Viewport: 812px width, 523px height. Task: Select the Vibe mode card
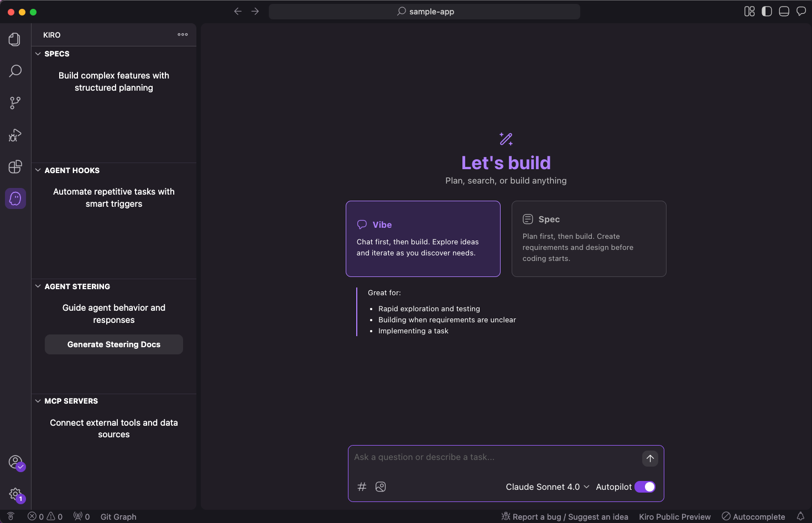423,239
